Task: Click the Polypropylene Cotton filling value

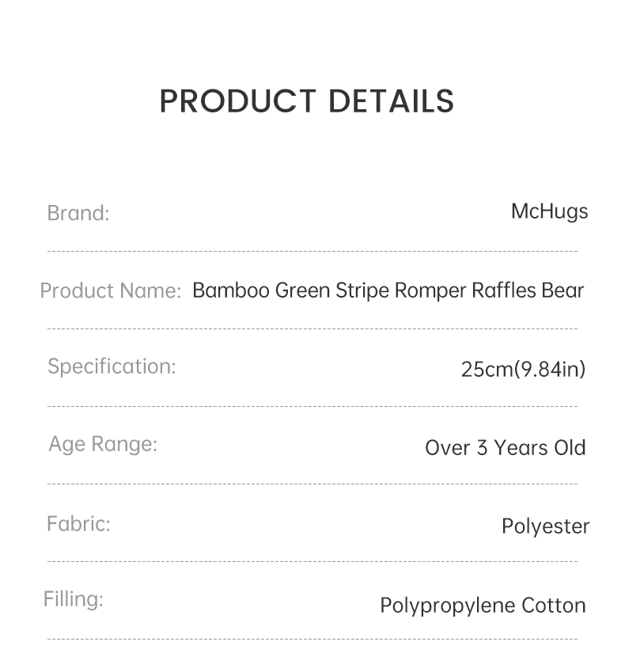Action: pos(483,606)
